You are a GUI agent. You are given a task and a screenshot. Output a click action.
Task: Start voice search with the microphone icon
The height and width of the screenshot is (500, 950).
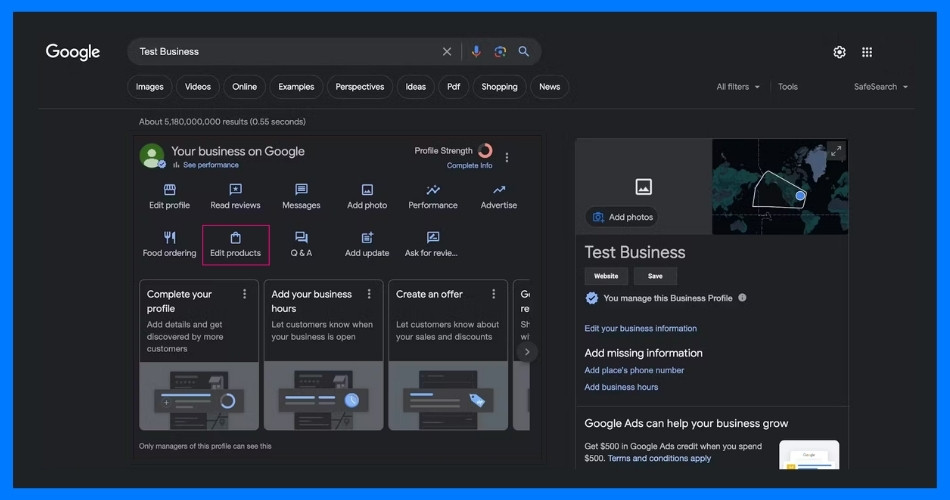pos(476,52)
